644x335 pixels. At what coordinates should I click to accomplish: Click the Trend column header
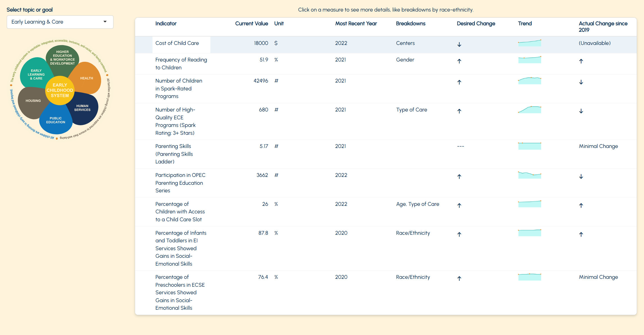click(525, 24)
